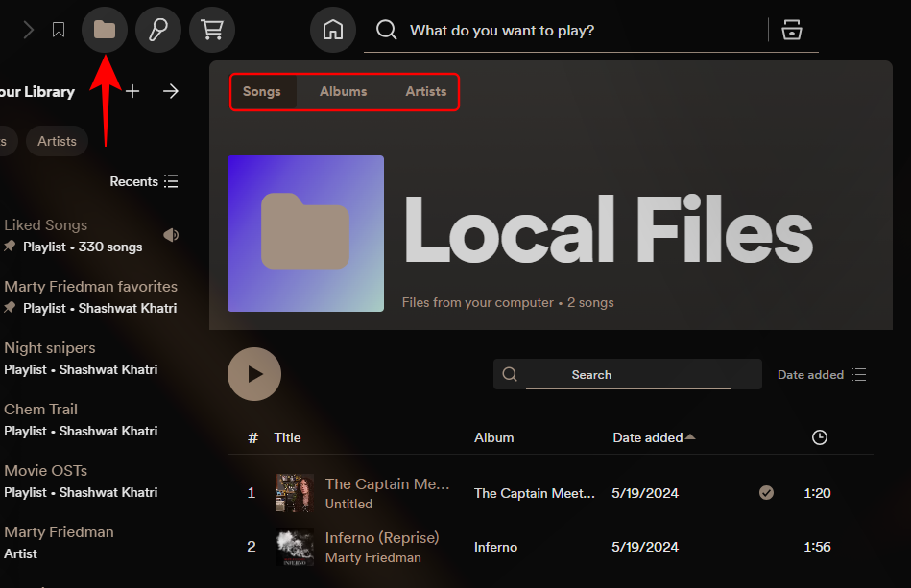Select the Artists filter chip in library
911x588 pixels.
click(57, 141)
